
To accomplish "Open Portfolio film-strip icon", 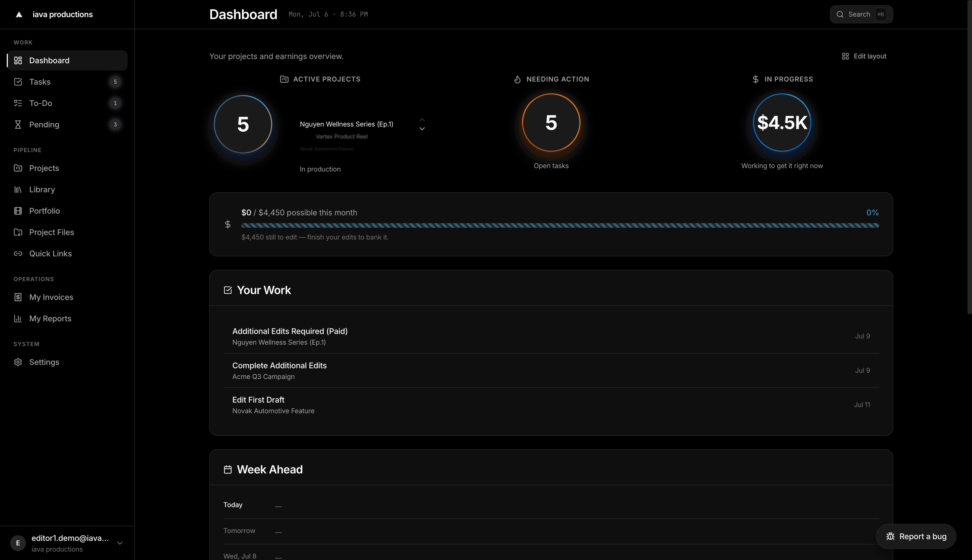I will pyautogui.click(x=18, y=211).
